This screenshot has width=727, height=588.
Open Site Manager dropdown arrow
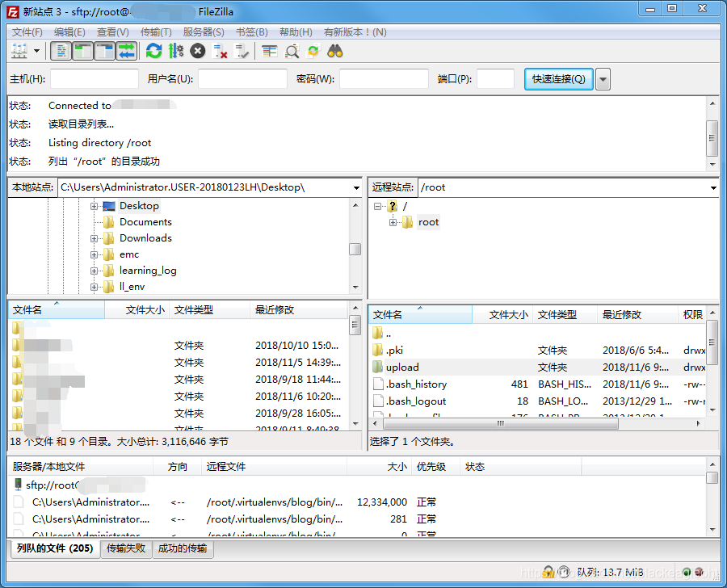[36, 51]
